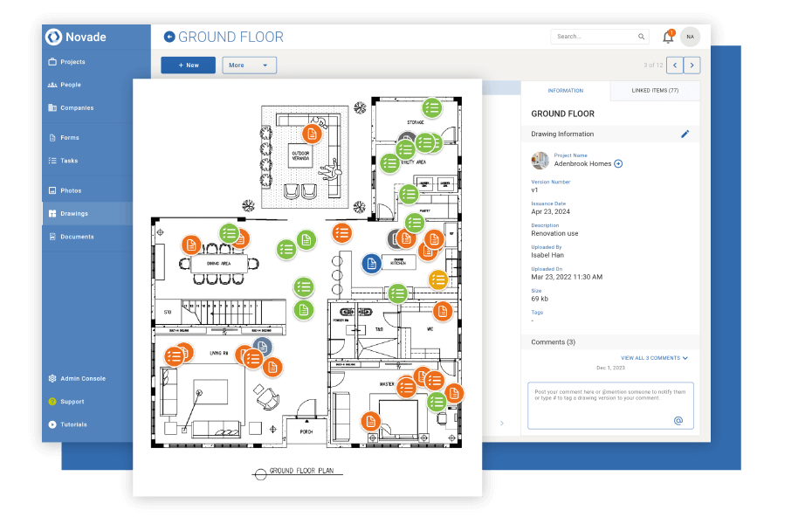
Task: Go to the next drawing with the right arrow
Action: pos(692,65)
